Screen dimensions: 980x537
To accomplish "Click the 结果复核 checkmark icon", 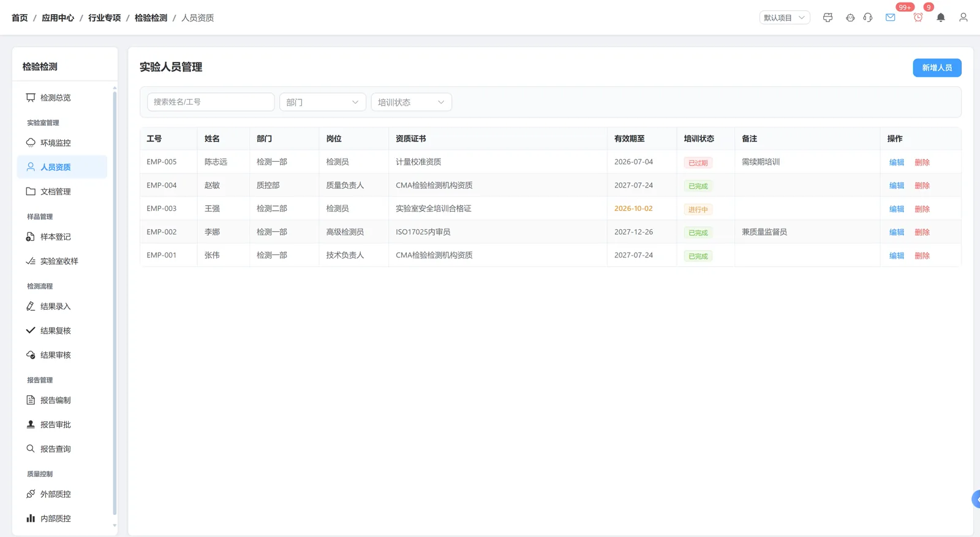I will (x=31, y=330).
